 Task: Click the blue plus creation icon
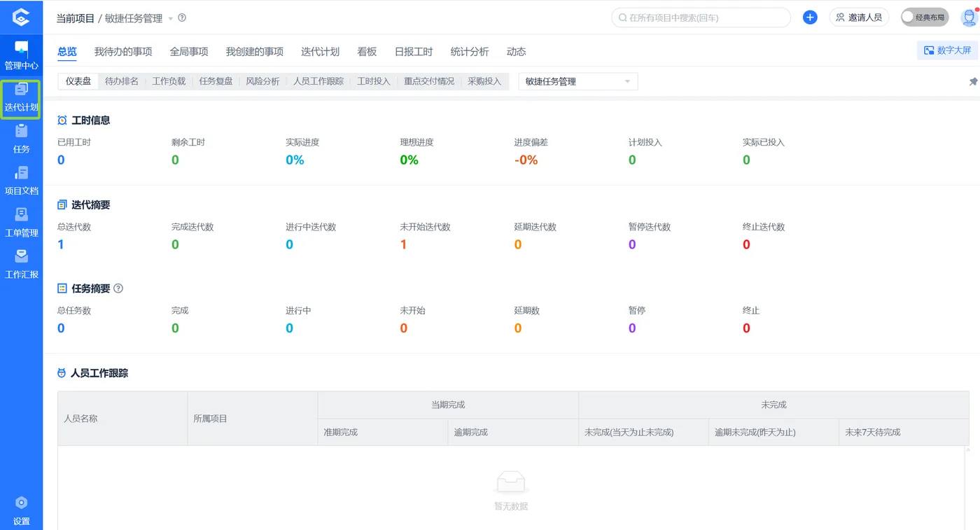click(810, 18)
